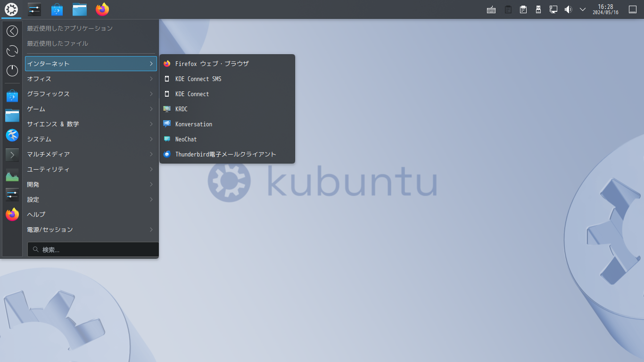This screenshot has width=644, height=362.
Task: Expand the オフィス category arrow
Action: 151,79
